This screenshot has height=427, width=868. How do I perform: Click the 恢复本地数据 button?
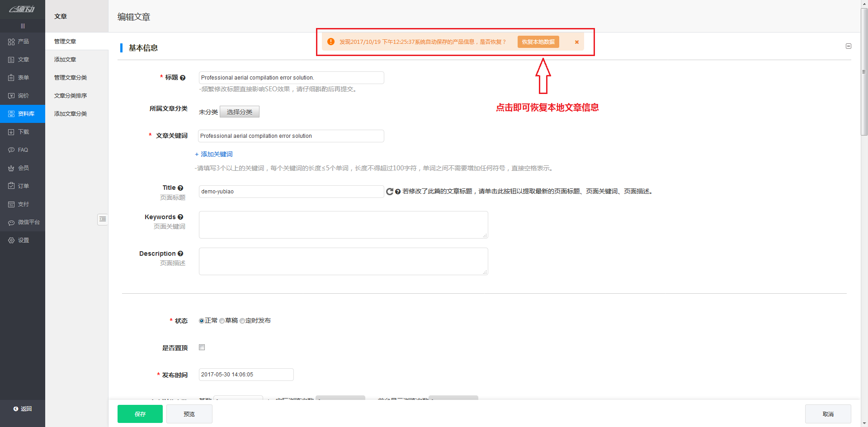point(538,42)
